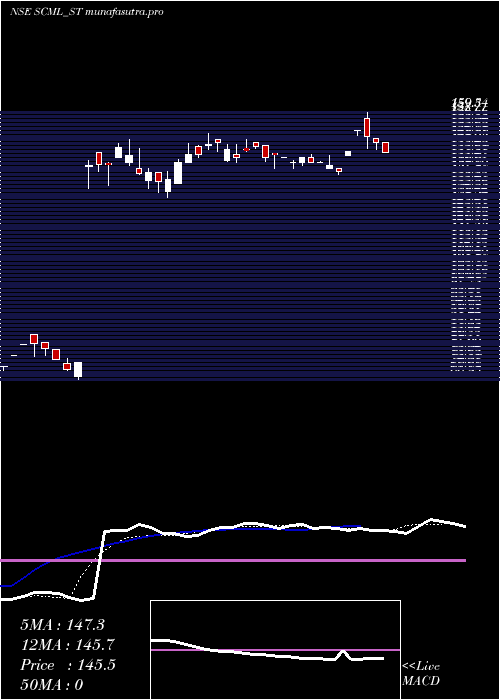
Task: Click the NSE SCML_ST munafasutra.pro title text
Action: click(87, 12)
